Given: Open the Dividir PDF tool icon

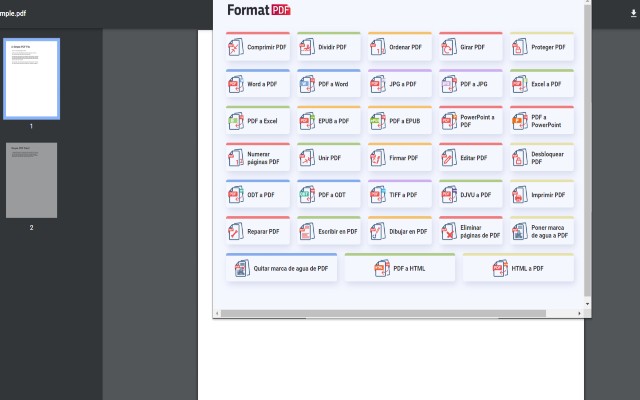Looking at the screenshot, I should coord(307,47).
